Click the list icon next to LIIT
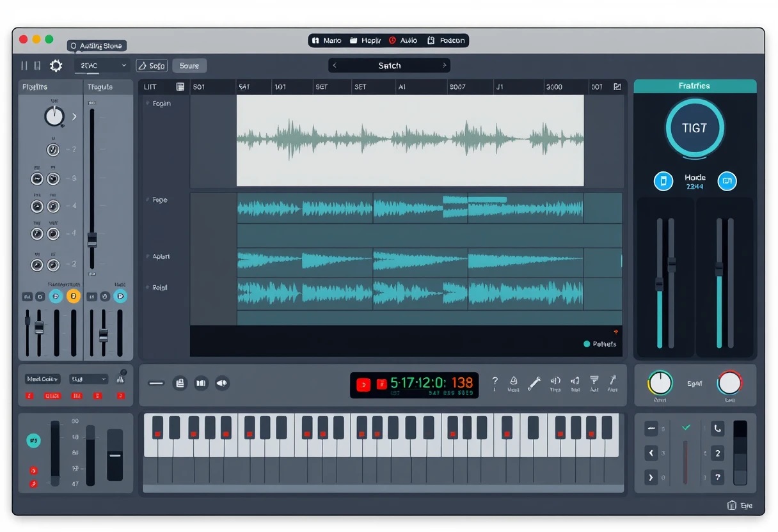This screenshot has height=532, width=778. (x=180, y=87)
